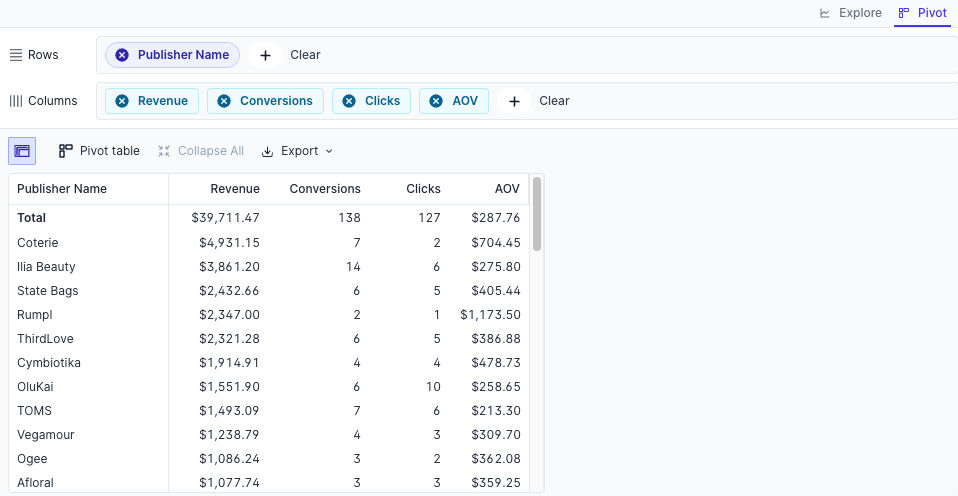Select the Afloral row
This screenshot has width=958, height=496.
[x=269, y=483]
